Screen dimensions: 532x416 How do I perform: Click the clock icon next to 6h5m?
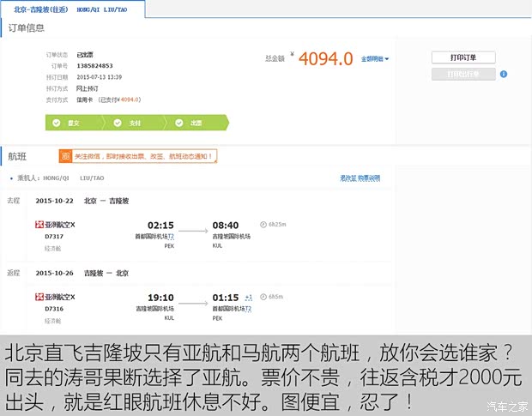[263, 297]
